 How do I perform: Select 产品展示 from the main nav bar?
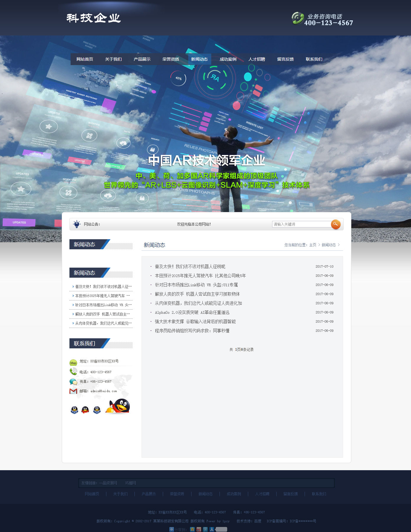(x=142, y=59)
